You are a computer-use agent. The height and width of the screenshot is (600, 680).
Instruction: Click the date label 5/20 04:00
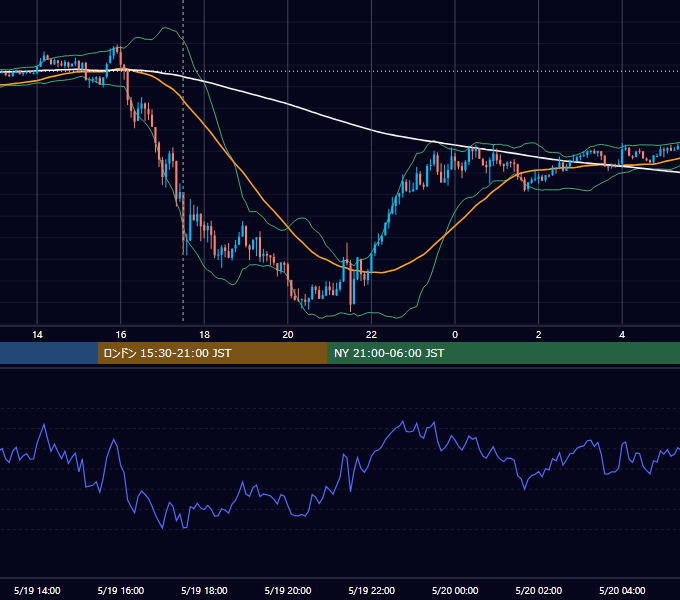click(622, 590)
